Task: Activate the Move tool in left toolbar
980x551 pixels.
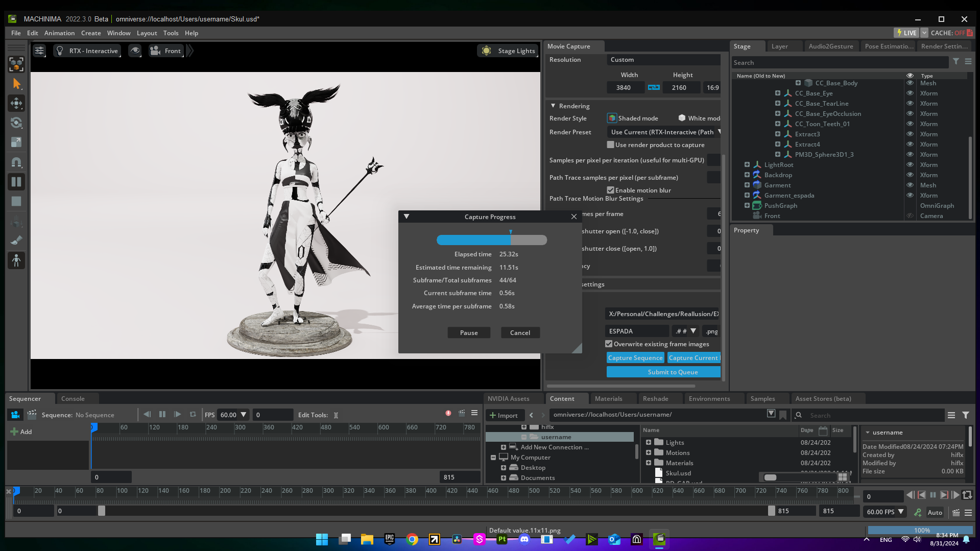Action: pyautogui.click(x=16, y=104)
